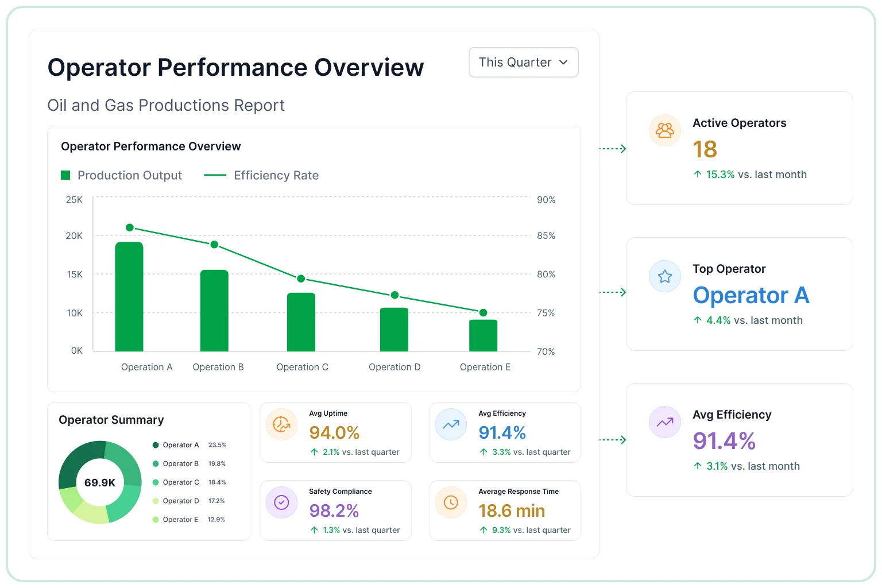The image size is (882, 588).
Task: Click the Safety Compliance card title
Action: (x=341, y=492)
